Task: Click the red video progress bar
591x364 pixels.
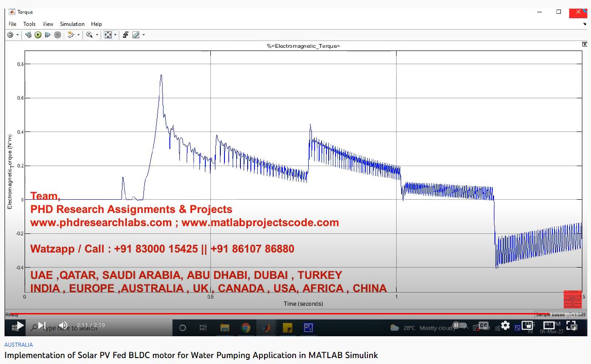Action: coord(273,313)
